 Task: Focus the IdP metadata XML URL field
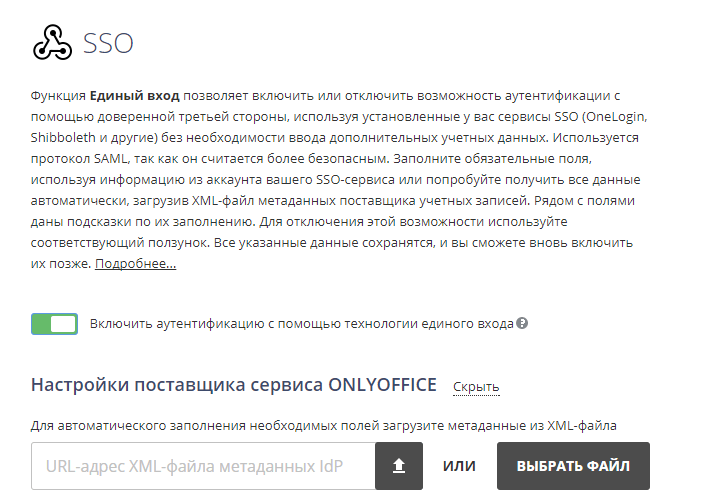[x=203, y=466]
